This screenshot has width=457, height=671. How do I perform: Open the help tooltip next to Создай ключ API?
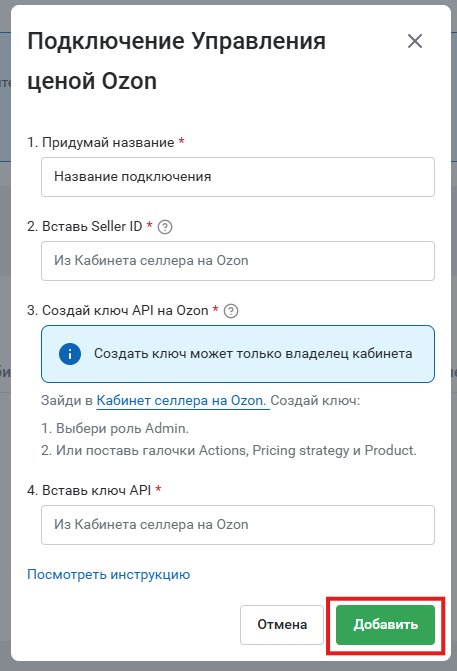(231, 311)
